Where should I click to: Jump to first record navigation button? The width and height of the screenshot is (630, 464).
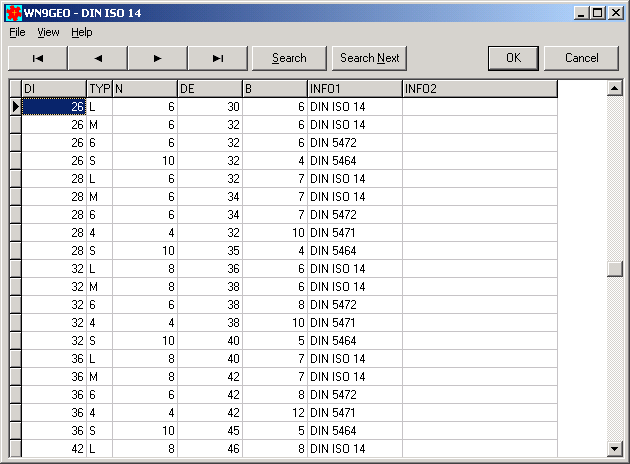(38, 58)
